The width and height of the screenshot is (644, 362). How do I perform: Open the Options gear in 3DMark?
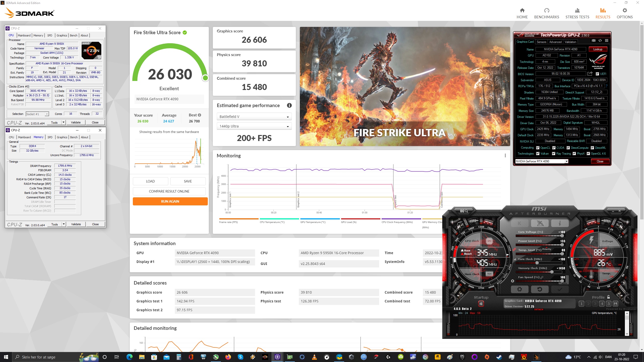625,13
